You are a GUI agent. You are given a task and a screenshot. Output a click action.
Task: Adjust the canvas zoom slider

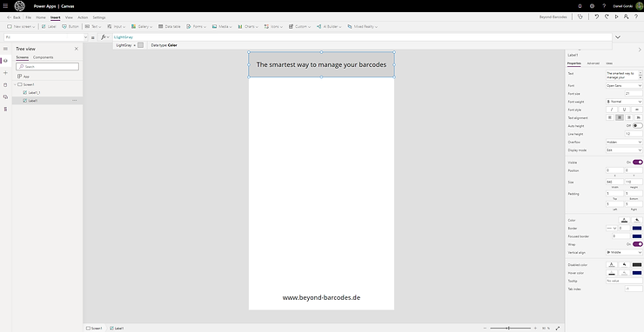click(x=510, y=329)
